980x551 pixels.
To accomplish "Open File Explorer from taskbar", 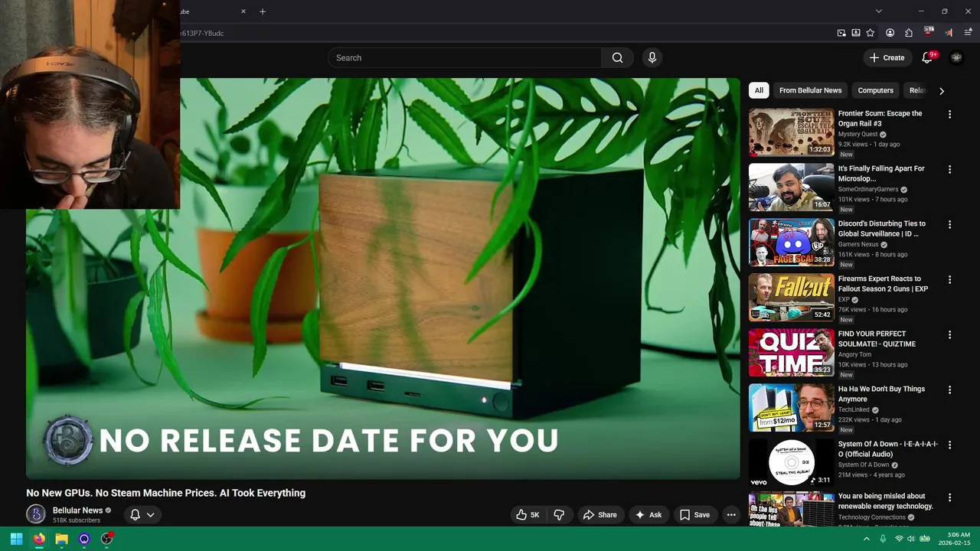I will 61,539.
